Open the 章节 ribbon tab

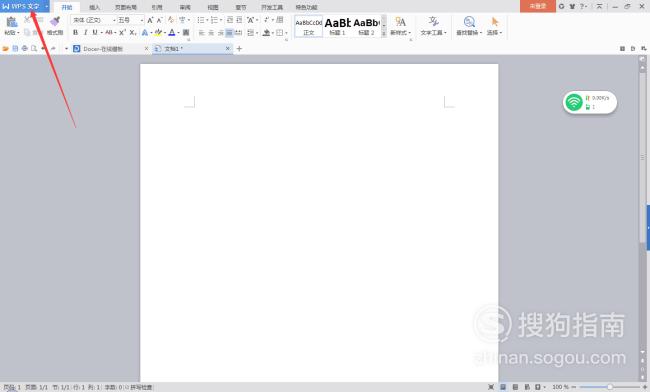241,7
